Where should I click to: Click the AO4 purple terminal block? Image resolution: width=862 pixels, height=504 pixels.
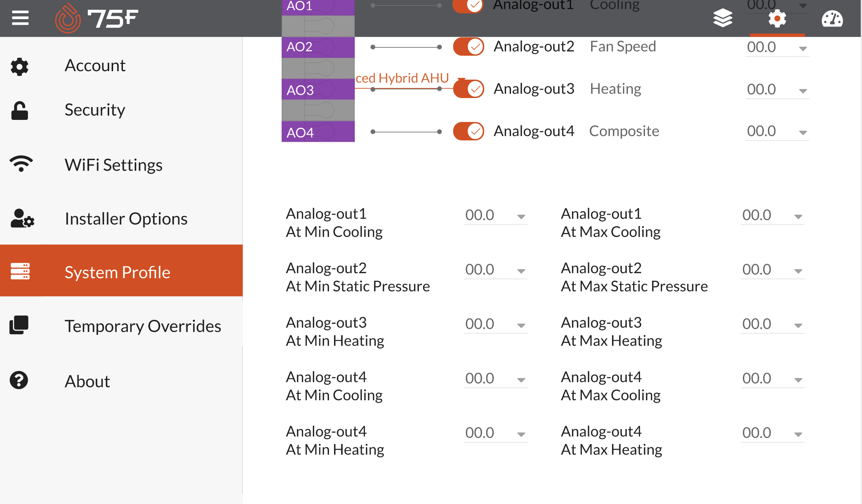(318, 132)
